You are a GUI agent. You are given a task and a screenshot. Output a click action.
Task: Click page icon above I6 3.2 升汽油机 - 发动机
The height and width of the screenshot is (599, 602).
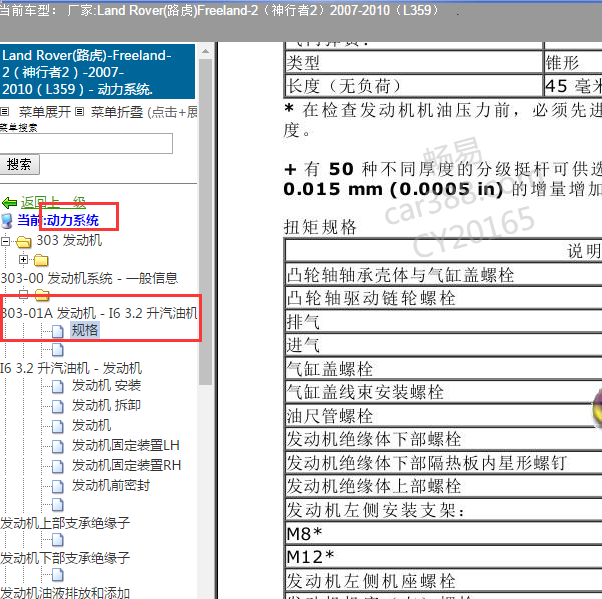[58, 350]
